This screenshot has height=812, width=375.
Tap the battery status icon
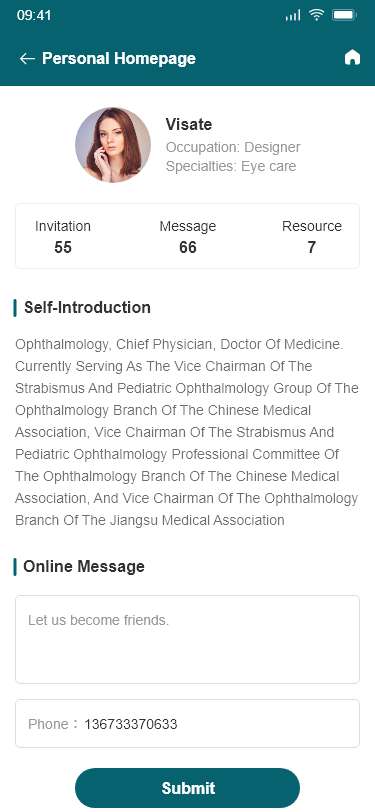[343, 15]
